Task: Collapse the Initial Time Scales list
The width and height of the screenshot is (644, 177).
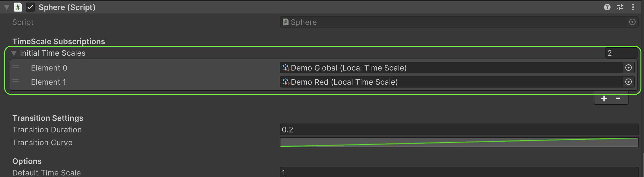Action: click(x=14, y=53)
